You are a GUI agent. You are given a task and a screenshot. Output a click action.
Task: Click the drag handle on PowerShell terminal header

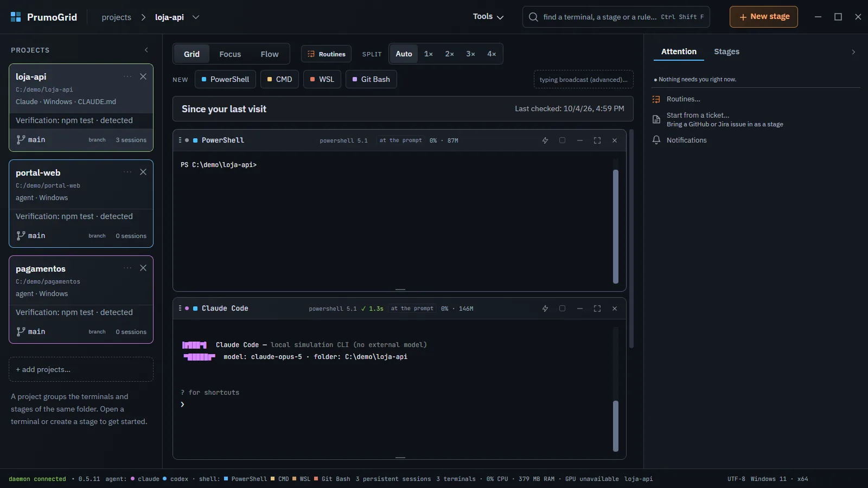click(180, 140)
